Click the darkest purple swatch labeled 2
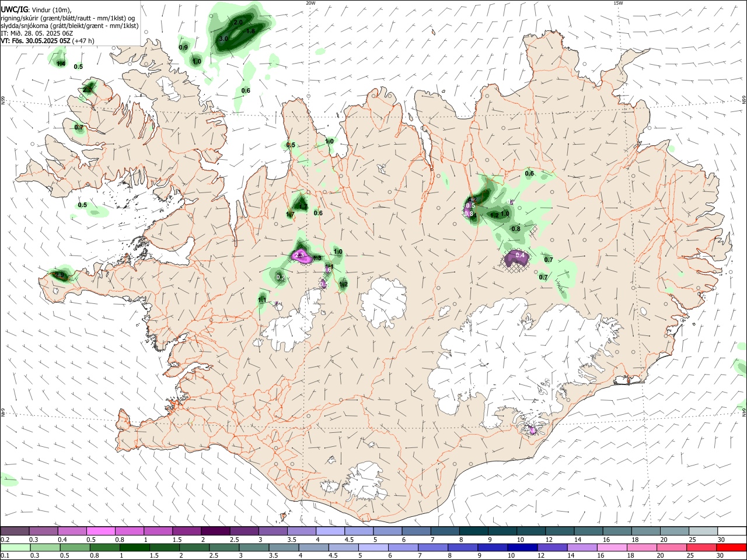This screenshot has height=560, width=747. (x=215, y=531)
